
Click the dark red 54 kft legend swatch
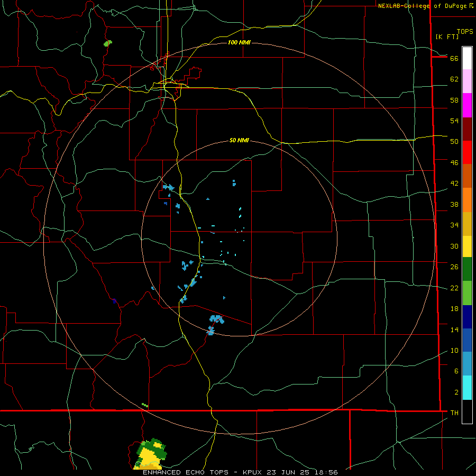(467, 129)
